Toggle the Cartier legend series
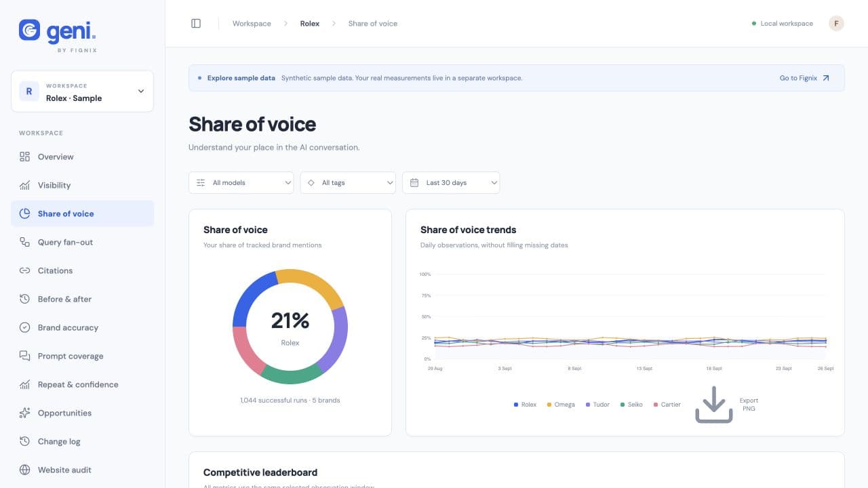868x488 pixels. click(667, 405)
